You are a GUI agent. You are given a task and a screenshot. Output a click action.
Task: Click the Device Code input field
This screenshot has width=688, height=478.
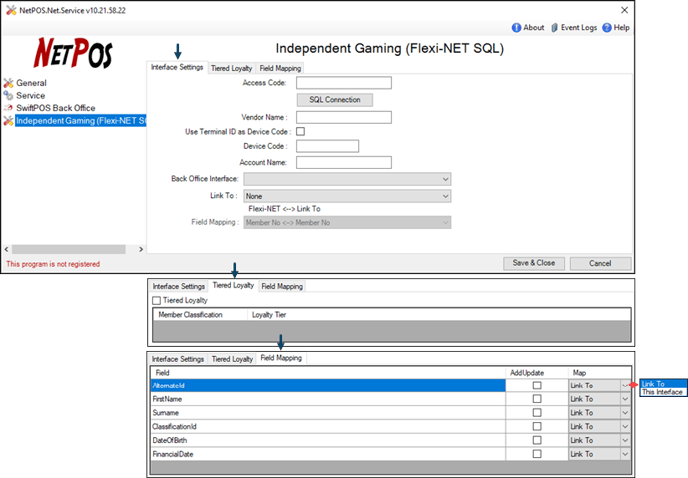coord(327,146)
